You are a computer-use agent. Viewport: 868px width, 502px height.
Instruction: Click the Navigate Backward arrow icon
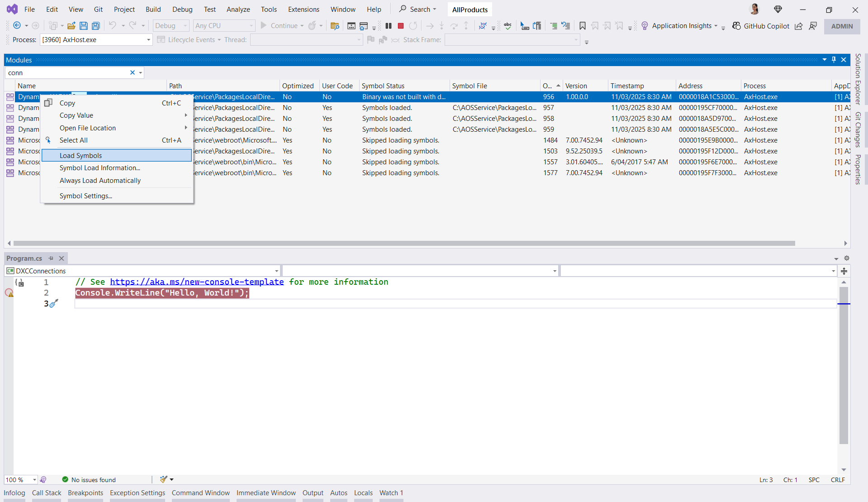17,26
